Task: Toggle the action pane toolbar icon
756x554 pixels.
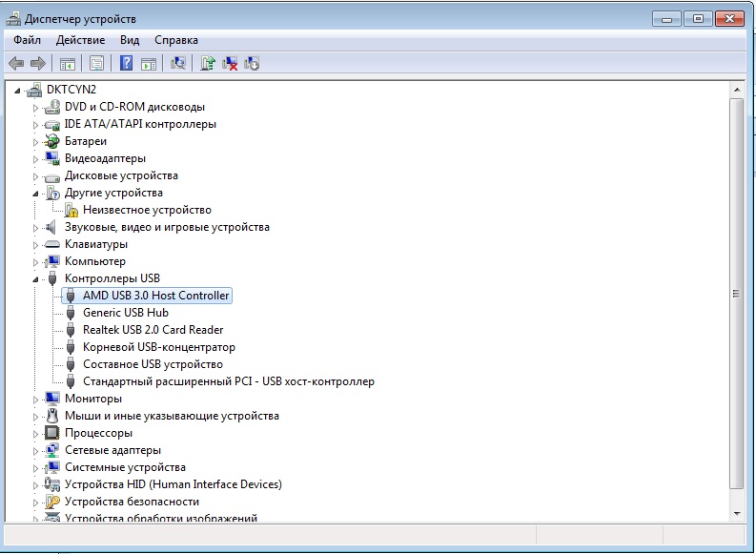Action: (x=149, y=64)
